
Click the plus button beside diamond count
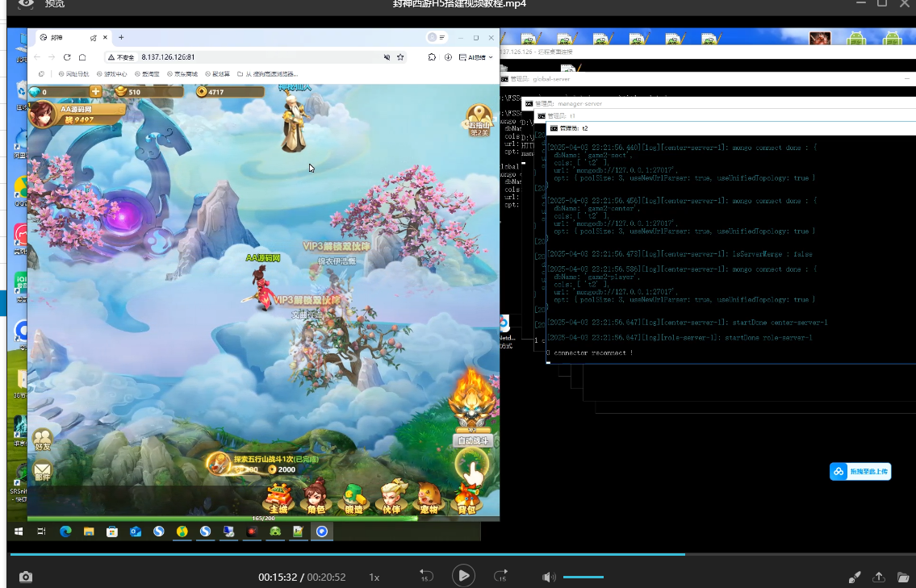[96, 92]
